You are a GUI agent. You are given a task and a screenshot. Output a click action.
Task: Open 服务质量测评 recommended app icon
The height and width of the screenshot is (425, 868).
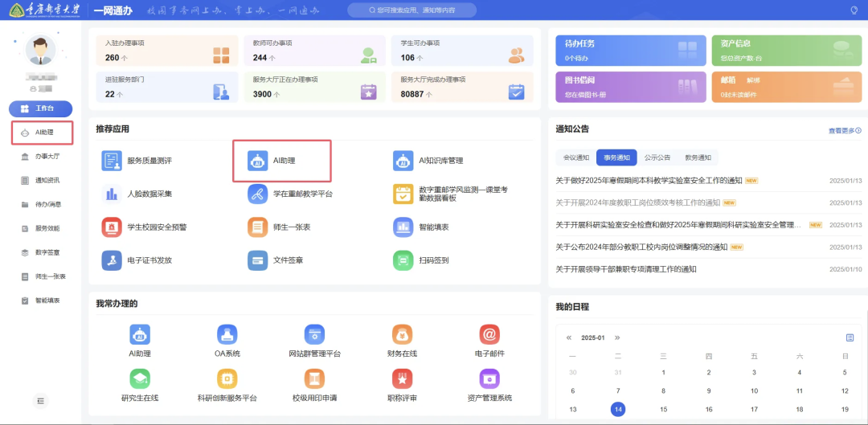click(111, 161)
